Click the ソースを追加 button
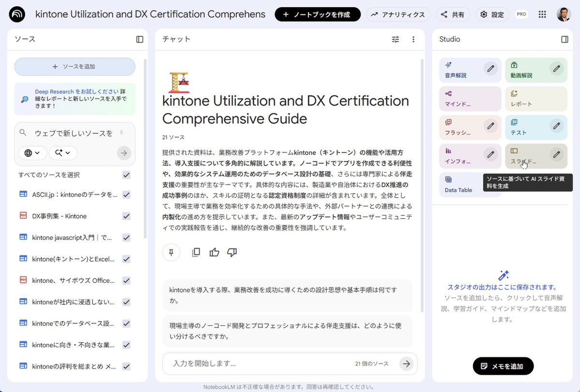This screenshot has height=392, width=580. coord(75,67)
